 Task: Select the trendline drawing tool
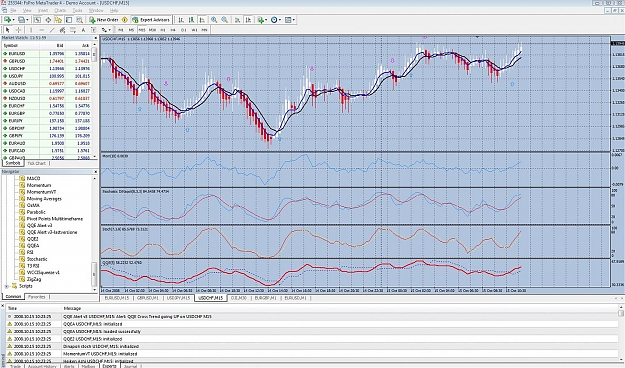tap(51, 30)
